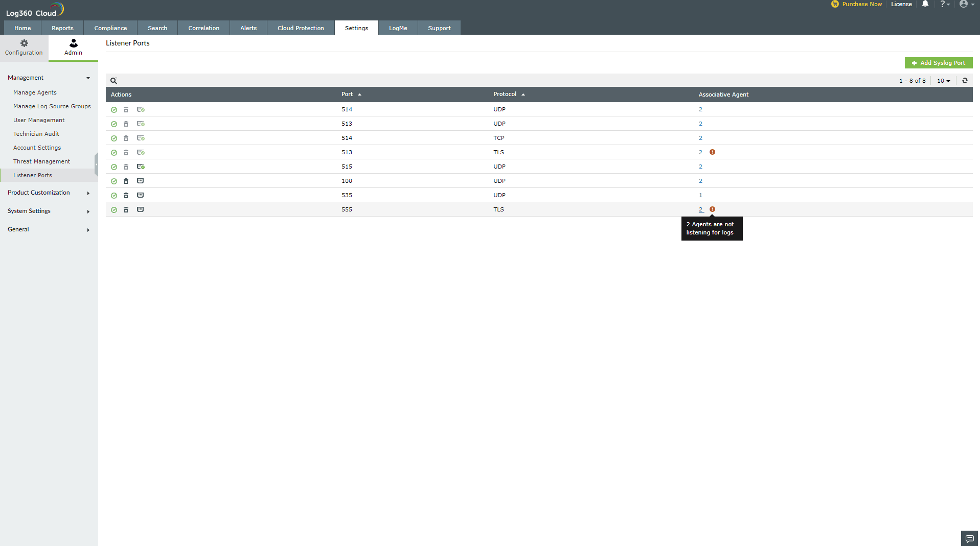Open the Support tab
This screenshot has width=980, height=546.
pyautogui.click(x=439, y=28)
